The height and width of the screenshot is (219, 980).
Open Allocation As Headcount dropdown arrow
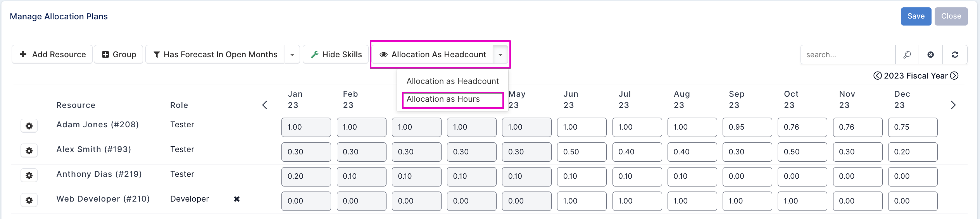(500, 55)
